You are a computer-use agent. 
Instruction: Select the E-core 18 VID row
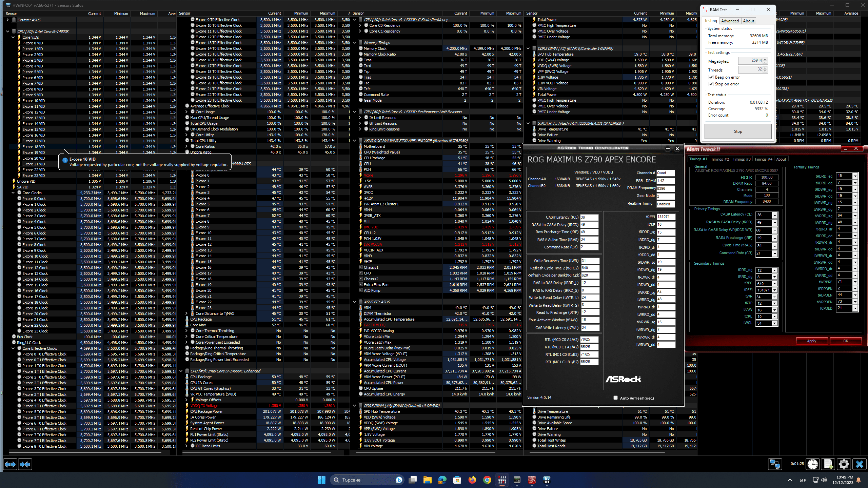pyautogui.click(x=92, y=147)
